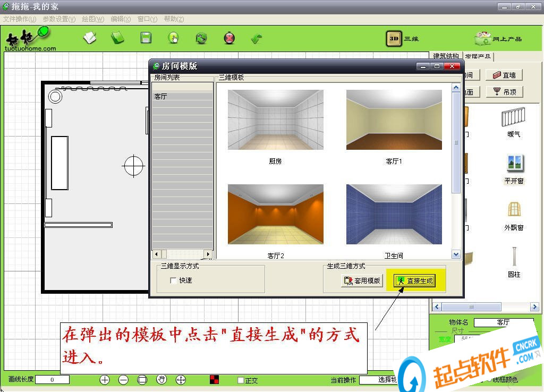Enable the 快速 checkbox
This screenshot has width=544, height=392.
[x=174, y=280]
